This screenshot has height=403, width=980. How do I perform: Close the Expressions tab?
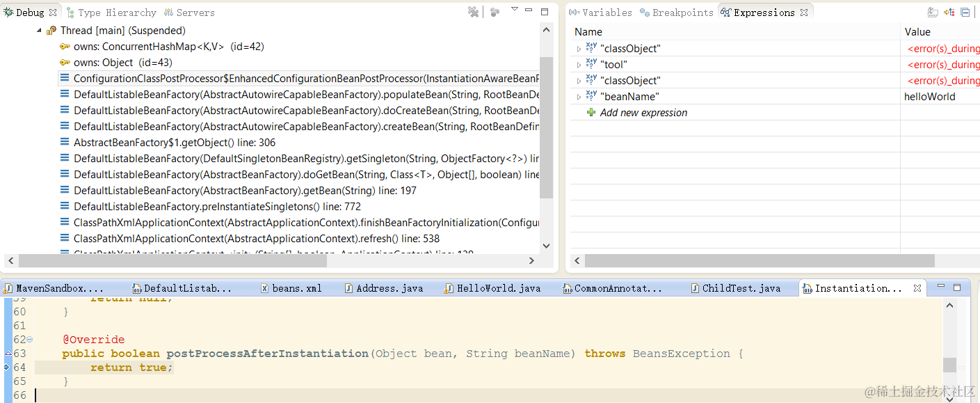tap(804, 13)
